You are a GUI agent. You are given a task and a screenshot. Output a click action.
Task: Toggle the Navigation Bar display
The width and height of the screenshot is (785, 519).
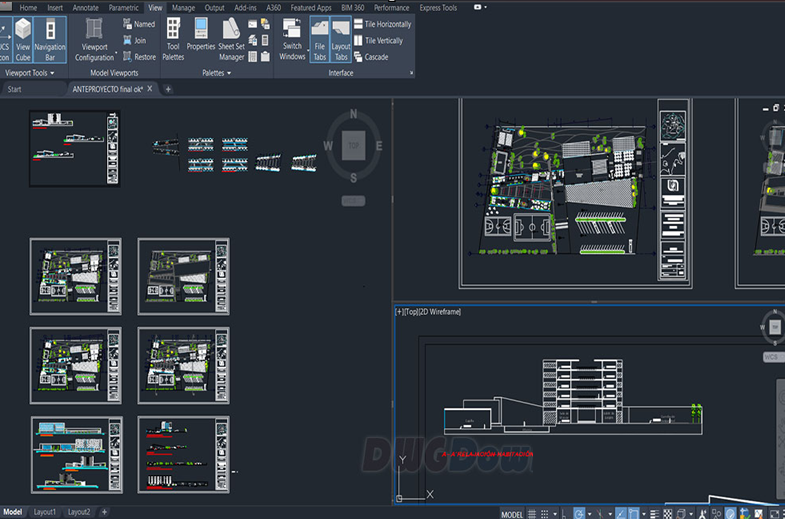point(50,40)
